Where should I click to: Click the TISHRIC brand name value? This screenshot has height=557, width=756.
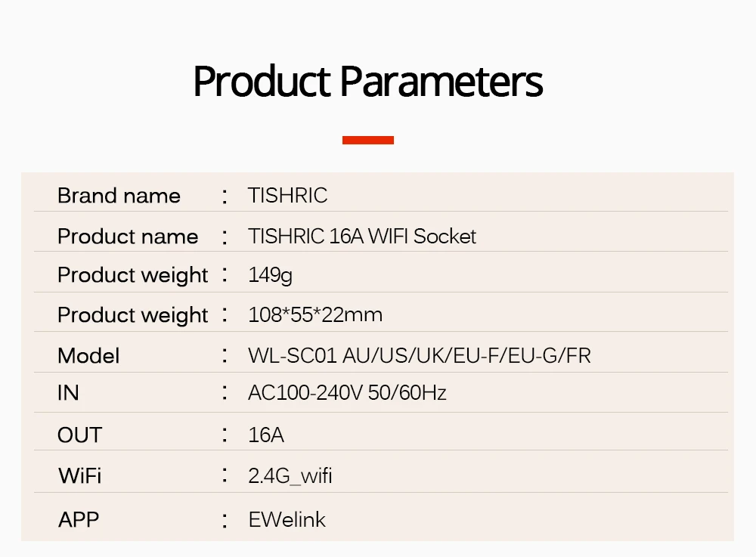287,196
